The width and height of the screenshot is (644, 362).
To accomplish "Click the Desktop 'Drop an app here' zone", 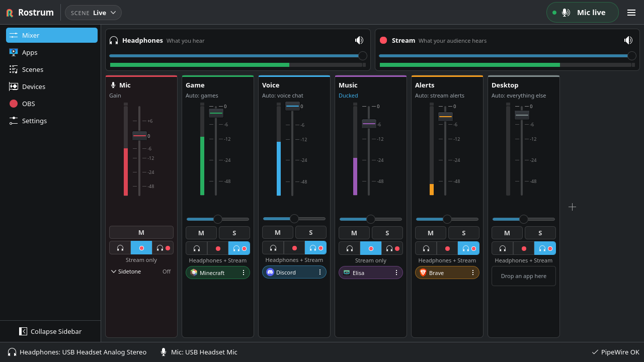I will pyautogui.click(x=524, y=276).
